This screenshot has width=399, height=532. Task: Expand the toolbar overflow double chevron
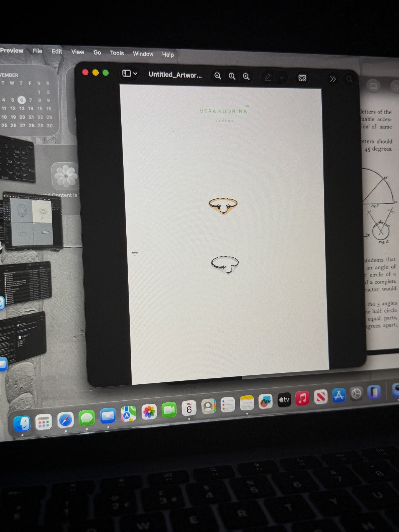click(x=332, y=79)
